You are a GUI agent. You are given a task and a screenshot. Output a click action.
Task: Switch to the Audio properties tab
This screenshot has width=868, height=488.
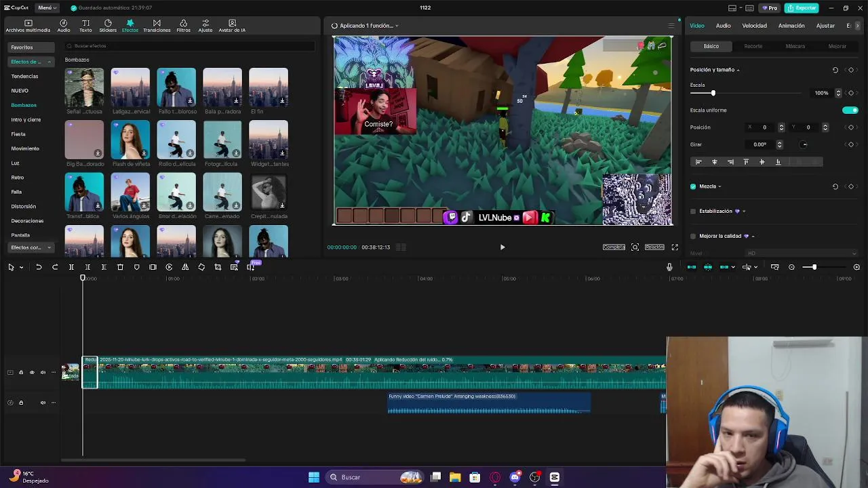click(x=723, y=26)
